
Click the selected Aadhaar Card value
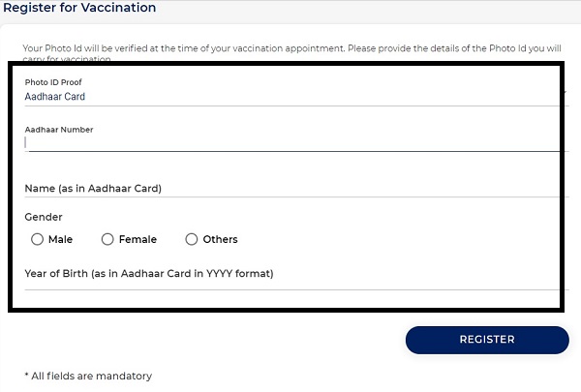pos(55,97)
